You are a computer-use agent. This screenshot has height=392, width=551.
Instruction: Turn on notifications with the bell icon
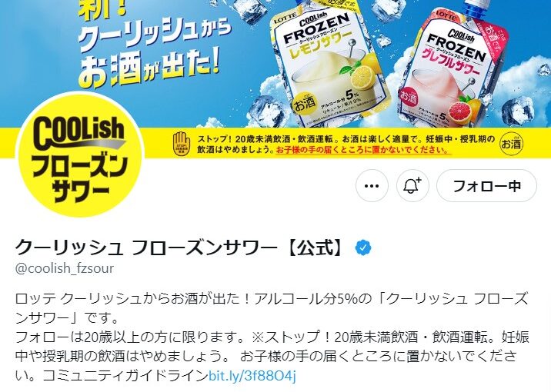pyautogui.click(x=412, y=186)
